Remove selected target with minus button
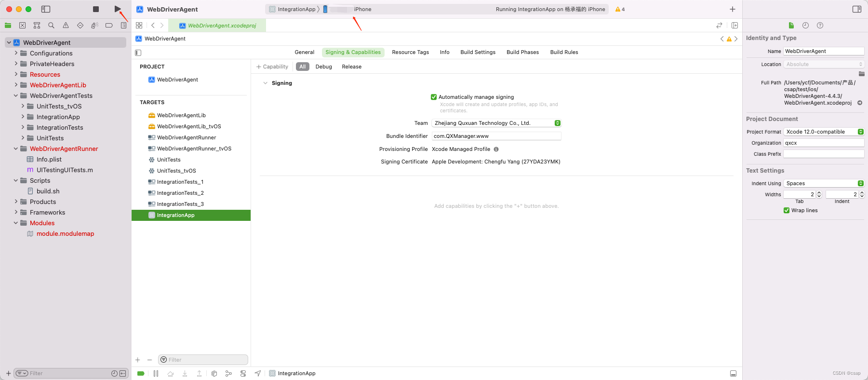 (149, 360)
